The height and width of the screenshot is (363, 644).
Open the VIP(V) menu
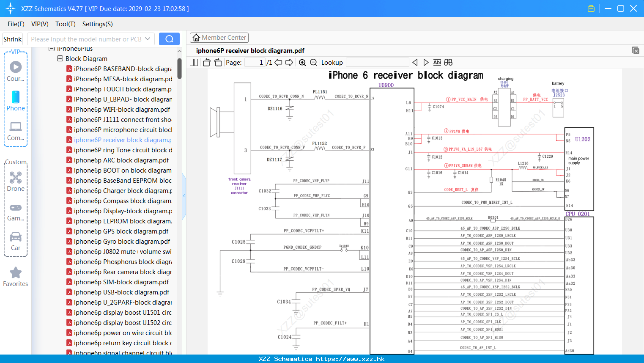(40, 24)
